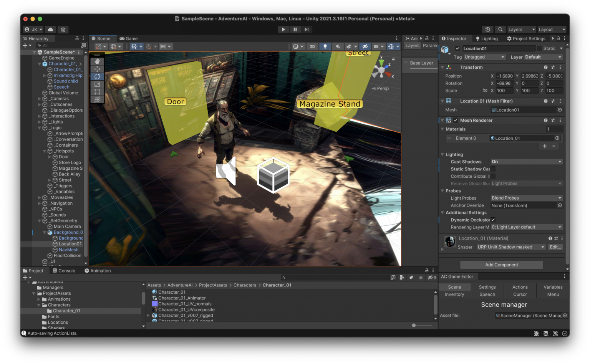590x364 pixels.
Task: Select the Rect Transform tool
Action: (x=97, y=92)
